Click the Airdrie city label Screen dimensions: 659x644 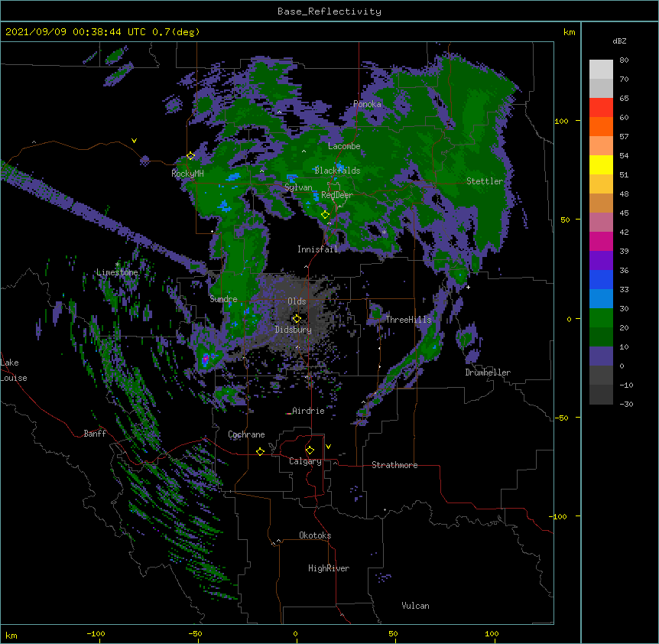pyautogui.click(x=308, y=411)
